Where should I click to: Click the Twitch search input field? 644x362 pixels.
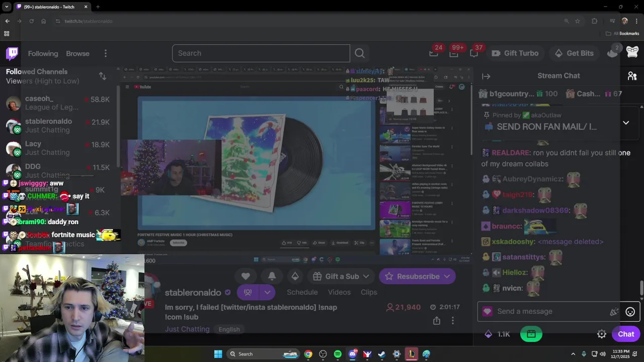coord(261,53)
